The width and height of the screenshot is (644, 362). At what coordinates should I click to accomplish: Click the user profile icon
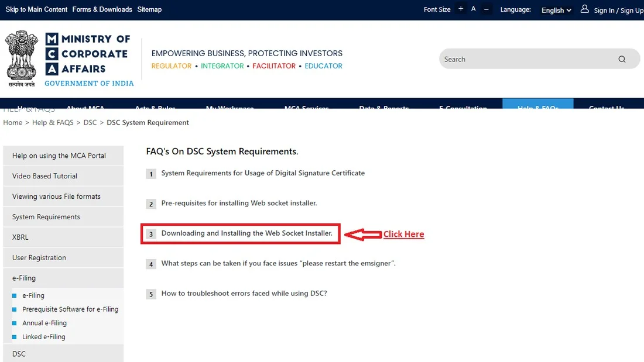point(584,9)
